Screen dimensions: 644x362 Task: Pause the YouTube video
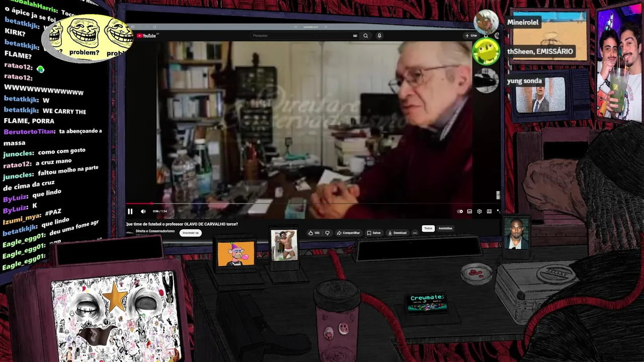pyautogui.click(x=130, y=212)
